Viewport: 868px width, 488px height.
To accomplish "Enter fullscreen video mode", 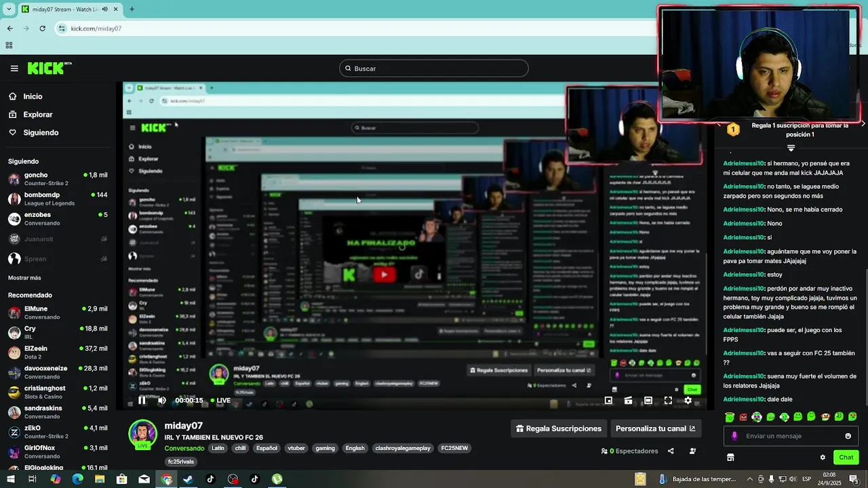I will pyautogui.click(x=668, y=401).
